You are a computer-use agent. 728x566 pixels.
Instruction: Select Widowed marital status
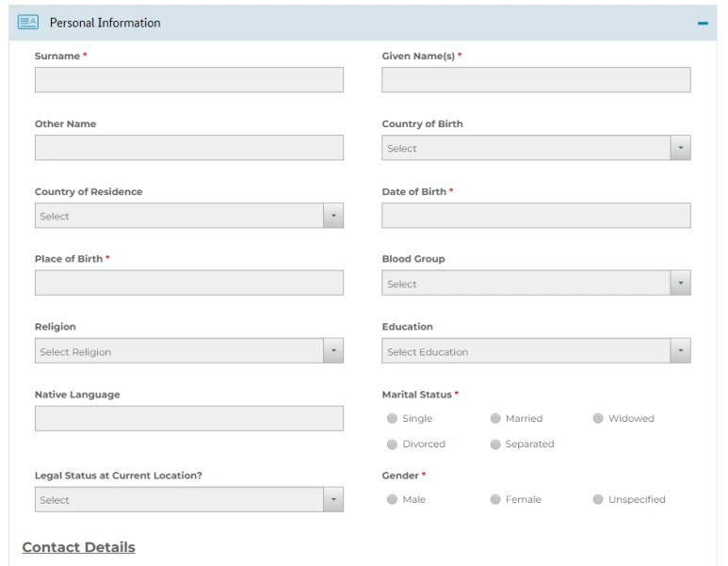[x=598, y=418]
